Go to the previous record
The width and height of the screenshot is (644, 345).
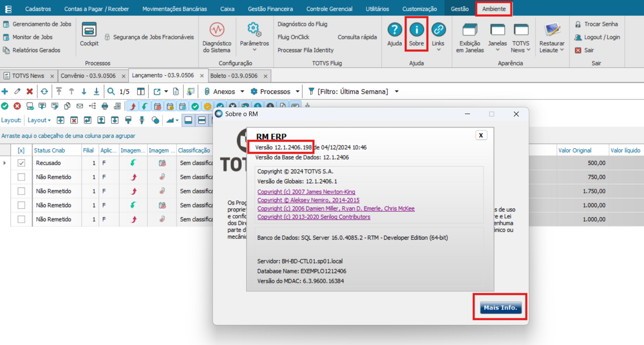pos(71,92)
